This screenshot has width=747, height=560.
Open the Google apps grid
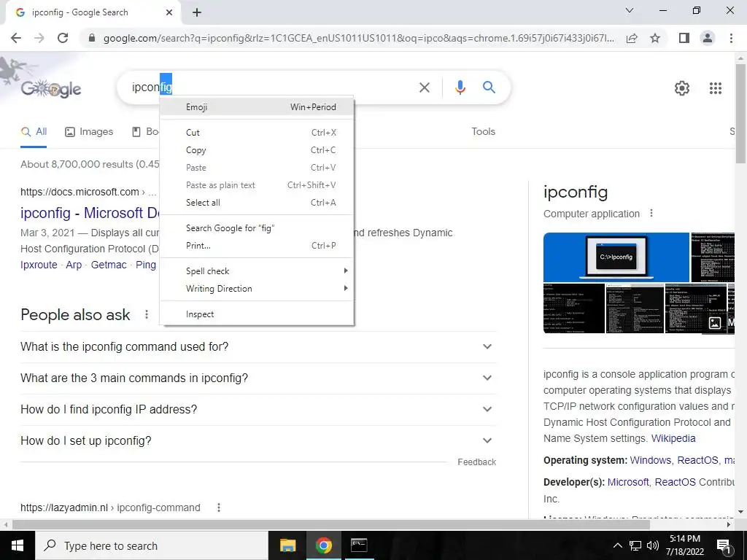715,88
